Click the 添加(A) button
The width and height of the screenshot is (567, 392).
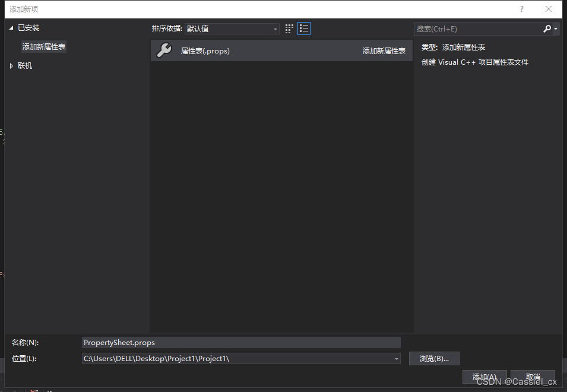click(484, 377)
